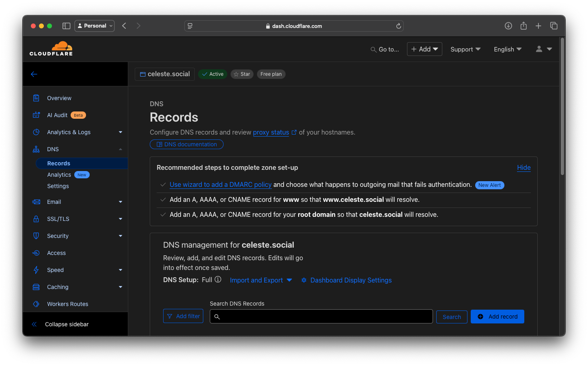
Task: Expand the Caching section
Action: click(121, 287)
